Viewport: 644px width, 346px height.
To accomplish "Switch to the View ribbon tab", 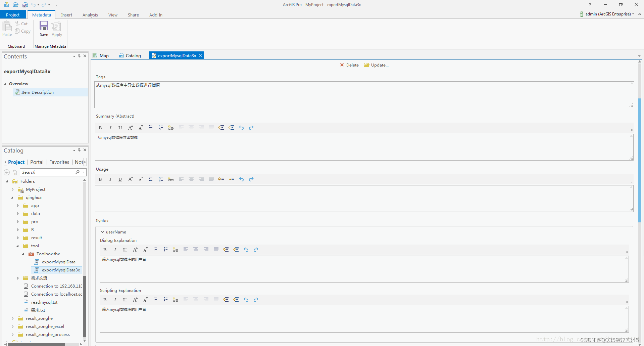I will (x=113, y=15).
